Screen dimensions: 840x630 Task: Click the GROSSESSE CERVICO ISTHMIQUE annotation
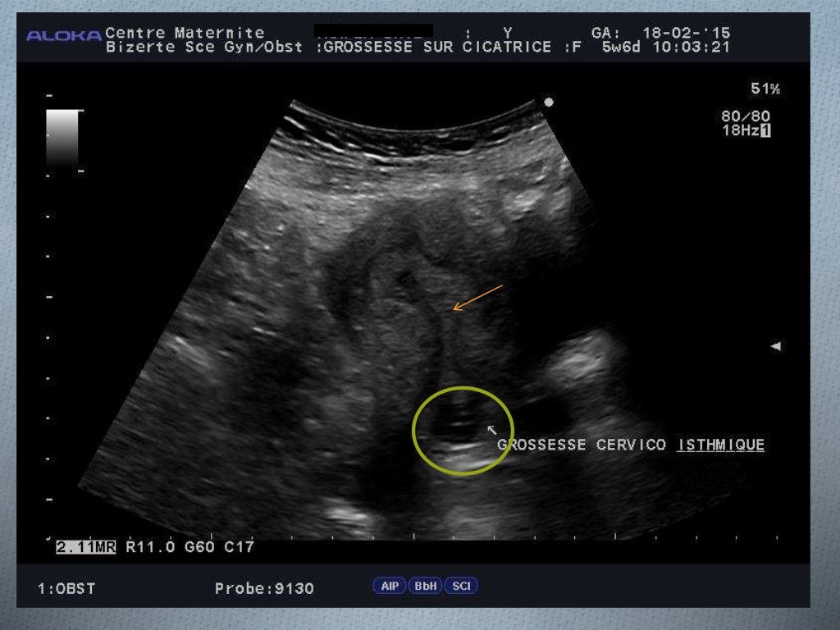pyautogui.click(x=631, y=445)
